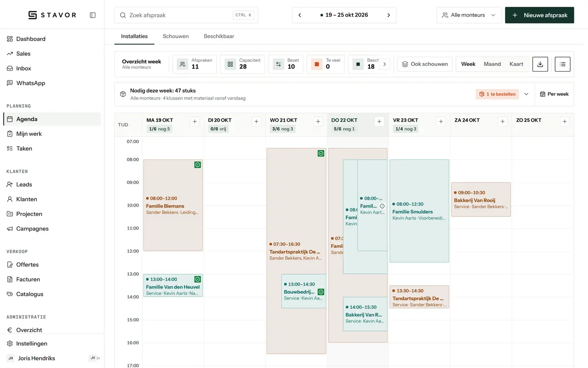Click the Campagnes megaphone icon
The image size is (588, 368).
coord(10,229)
